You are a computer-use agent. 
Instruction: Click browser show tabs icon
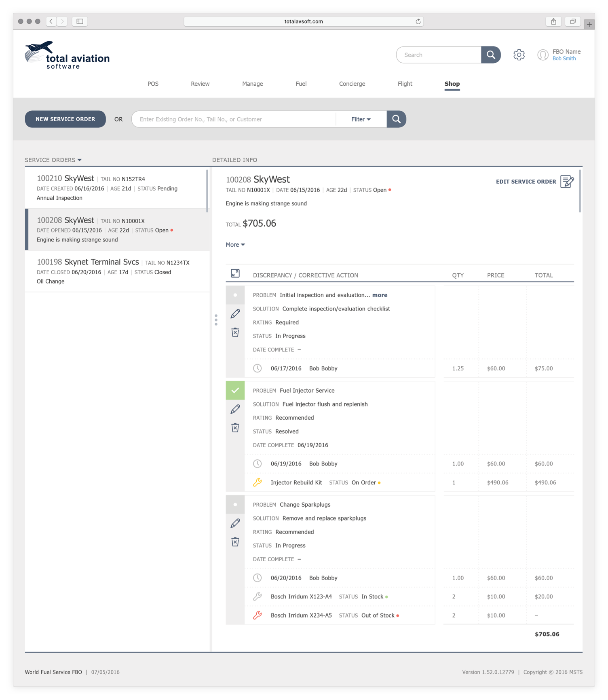coord(573,21)
